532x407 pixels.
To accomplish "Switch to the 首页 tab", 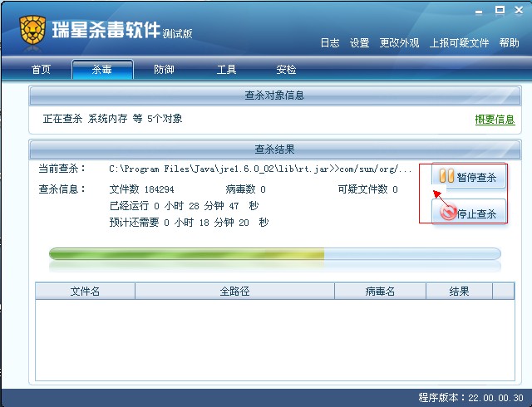I will (41, 70).
